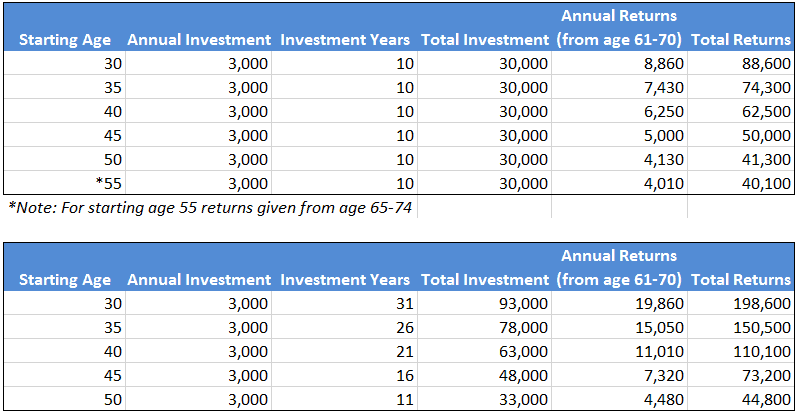798x415 pixels.
Task: Select the 93,000 total investment cell
Action: pyautogui.click(x=484, y=303)
